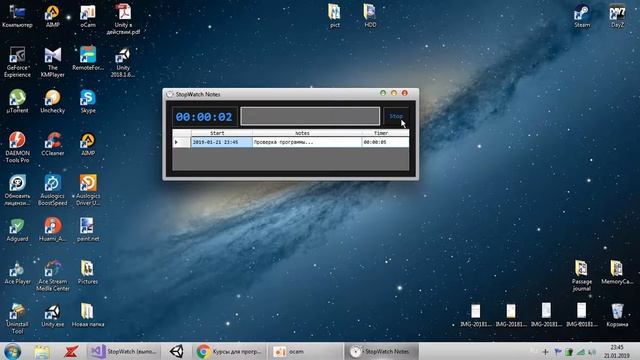Click the green button in StopWatch Notes title bar

(x=383, y=93)
